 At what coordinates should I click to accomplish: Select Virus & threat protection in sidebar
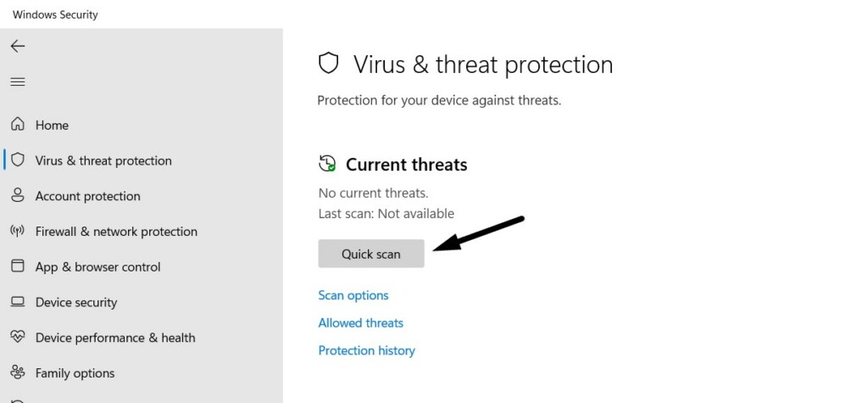pyautogui.click(x=103, y=160)
